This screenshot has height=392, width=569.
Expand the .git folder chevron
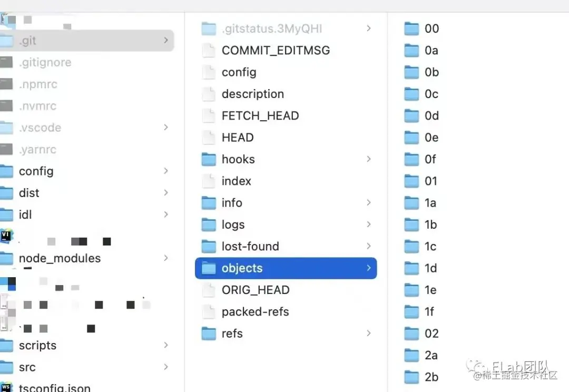tap(166, 40)
